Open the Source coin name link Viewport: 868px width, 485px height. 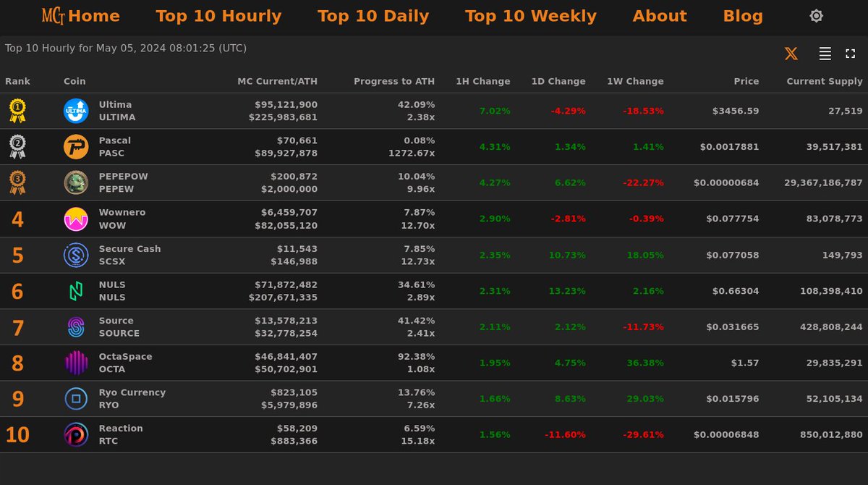(116, 321)
